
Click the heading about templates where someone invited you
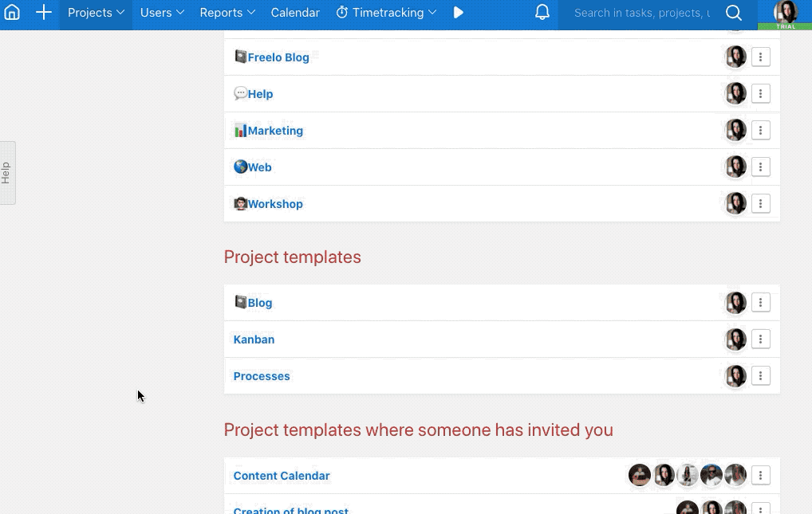click(x=419, y=430)
